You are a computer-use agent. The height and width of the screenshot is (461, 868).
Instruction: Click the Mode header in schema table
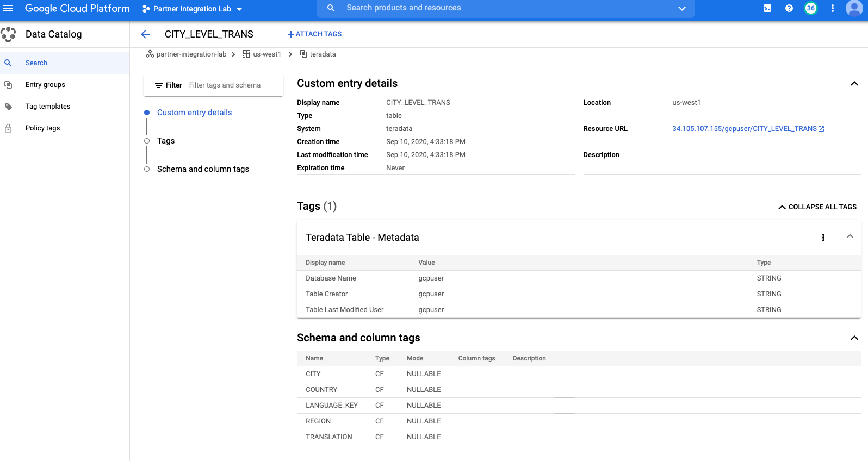[x=415, y=358]
